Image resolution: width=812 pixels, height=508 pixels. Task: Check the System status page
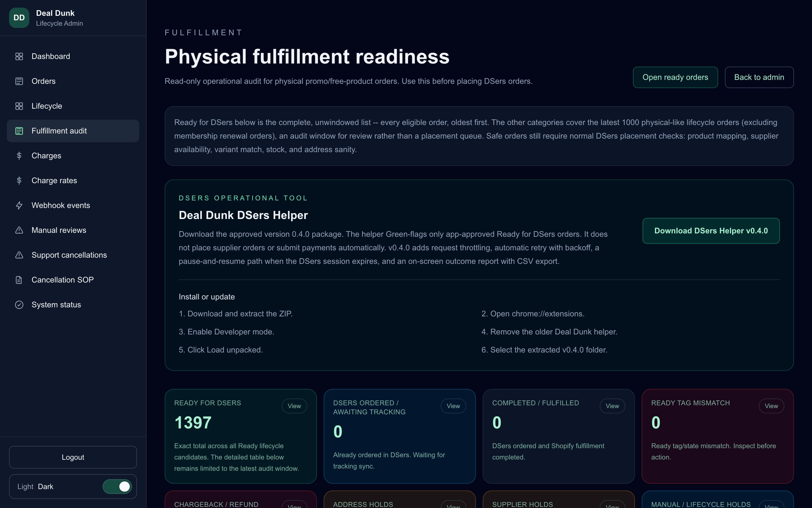73,305
